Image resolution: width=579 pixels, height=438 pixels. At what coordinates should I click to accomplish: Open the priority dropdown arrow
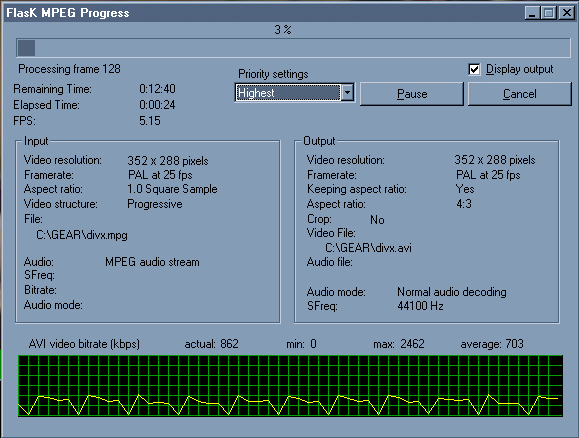click(x=347, y=93)
